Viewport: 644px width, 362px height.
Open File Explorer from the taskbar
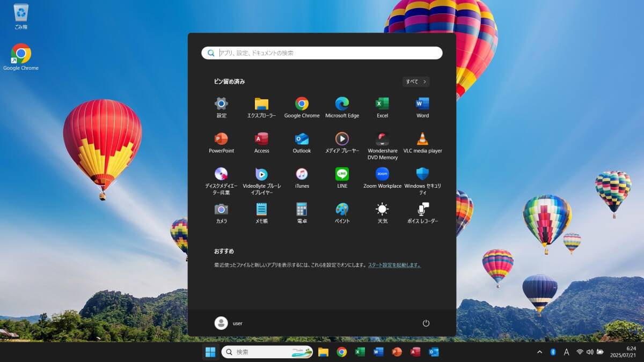323,352
